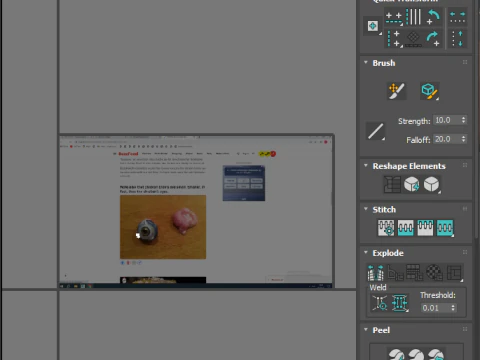Collapse the Brush rollout
Viewport: 480px width, 360px height.
pyautogui.click(x=366, y=62)
